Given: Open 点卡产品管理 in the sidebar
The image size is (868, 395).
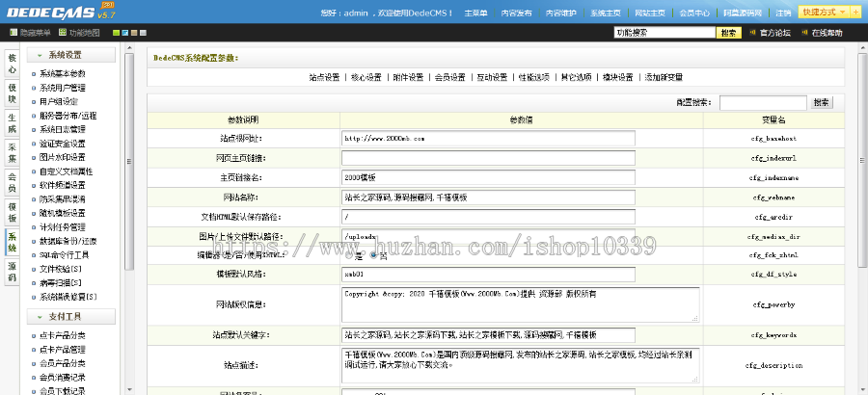Looking at the screenshot, I should (x=63, y=350).
